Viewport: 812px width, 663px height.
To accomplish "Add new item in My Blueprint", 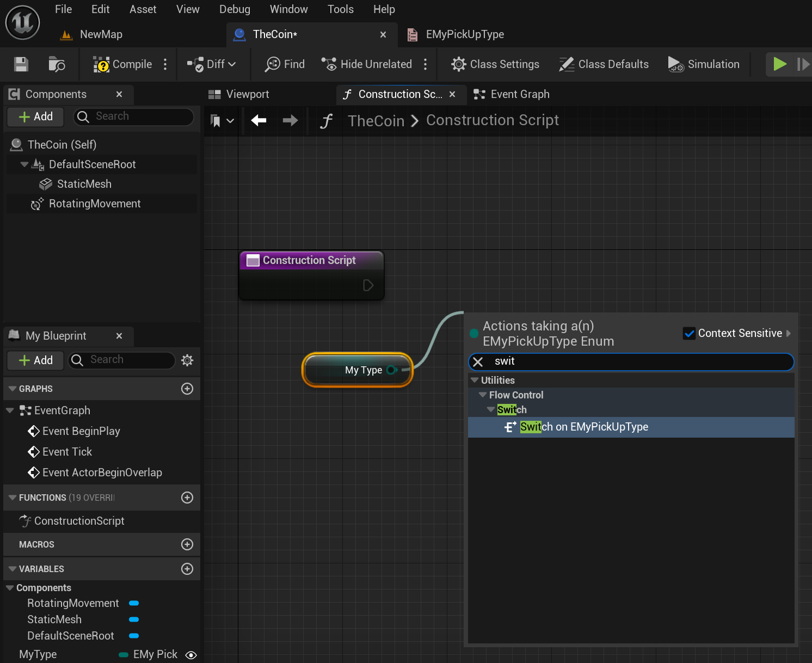I will pos(35,360).
